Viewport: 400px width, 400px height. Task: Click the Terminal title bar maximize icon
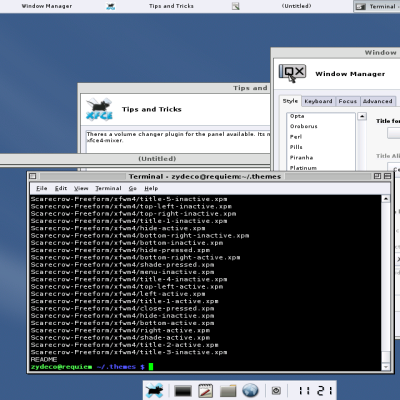(377, 176)
